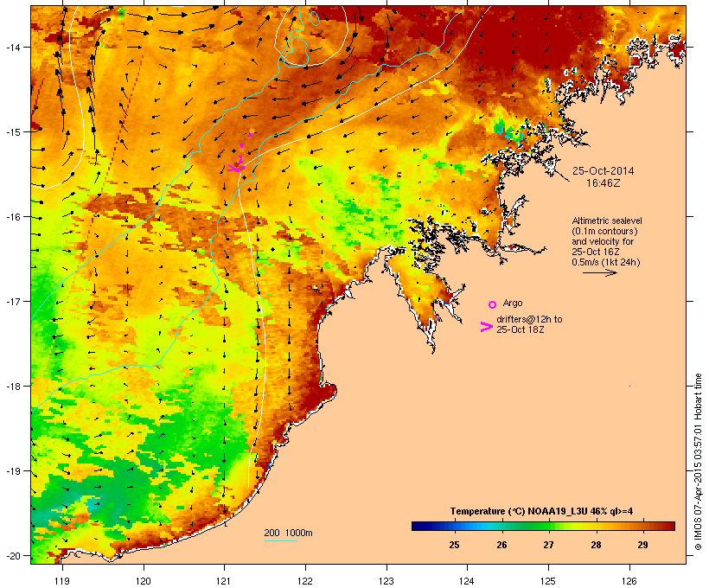Image resolution: width=709 pixels, height=588 pixels.
Task: Click the 'Altimetric sealevel' legend text
Action: (x=607, y=220)
